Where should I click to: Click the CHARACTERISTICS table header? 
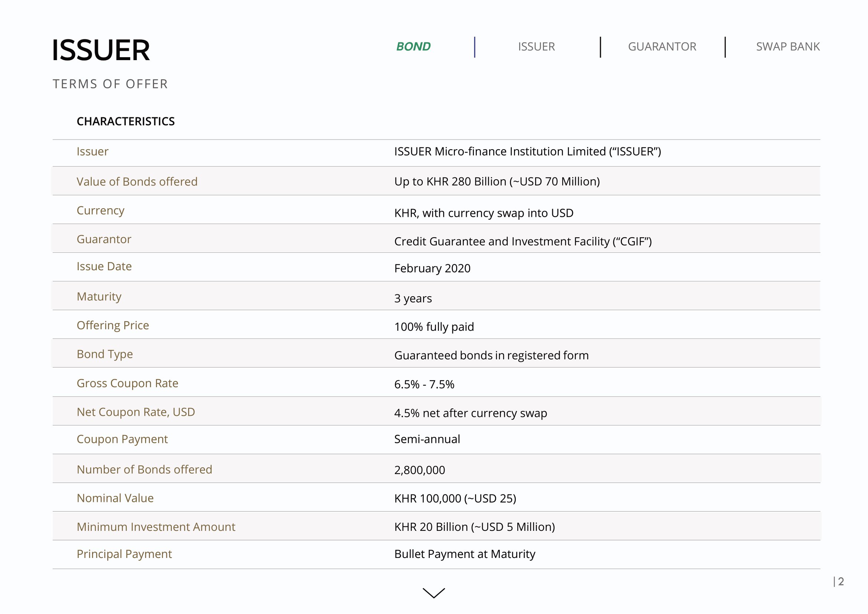(x=125, y=121)
